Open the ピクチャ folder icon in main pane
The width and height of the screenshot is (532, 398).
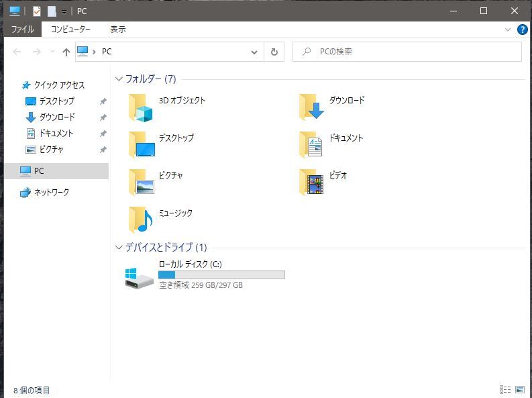coord(142,182)
